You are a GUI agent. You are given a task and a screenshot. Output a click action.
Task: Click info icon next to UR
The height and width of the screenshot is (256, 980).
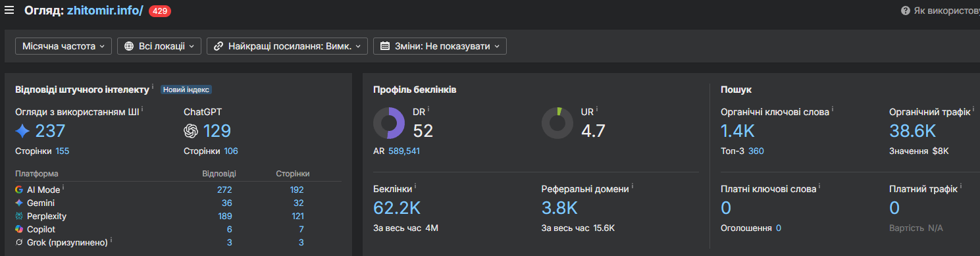pos(597,109)
